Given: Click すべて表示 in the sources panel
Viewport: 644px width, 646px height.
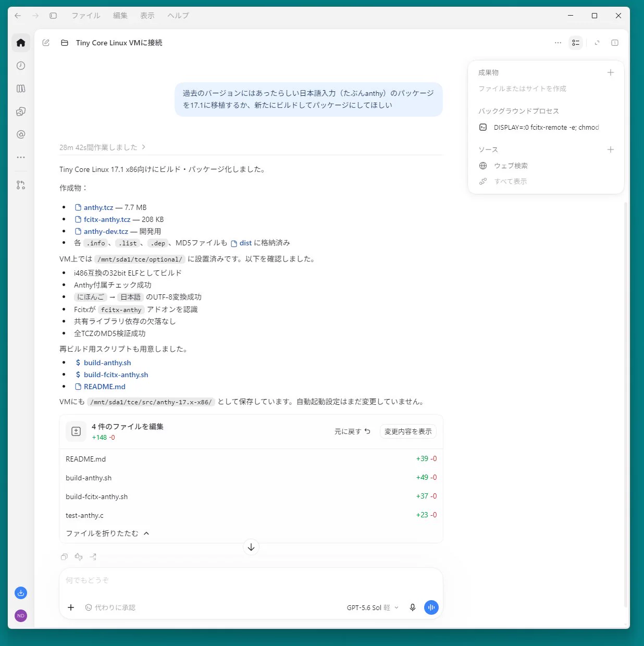Looking at the screenshot, I should (x=503, y=181).
